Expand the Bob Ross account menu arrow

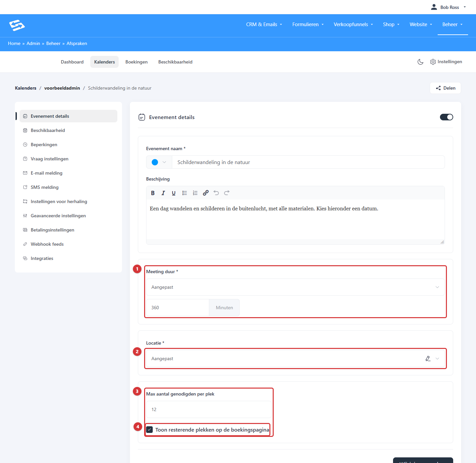coord(464,7)
